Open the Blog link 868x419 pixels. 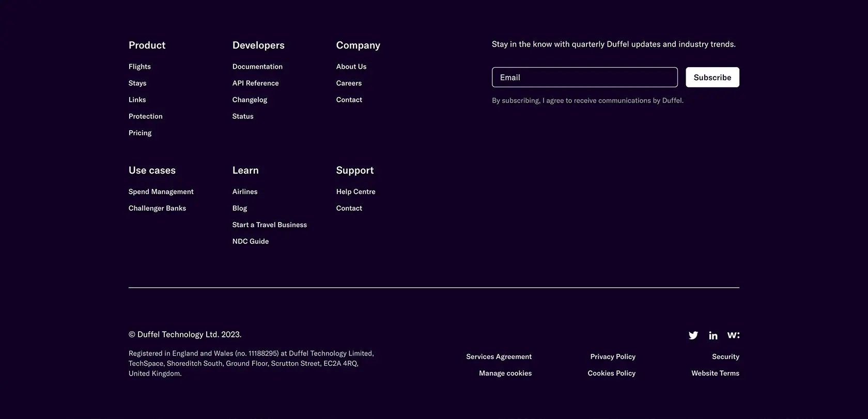tap(240, 208)
